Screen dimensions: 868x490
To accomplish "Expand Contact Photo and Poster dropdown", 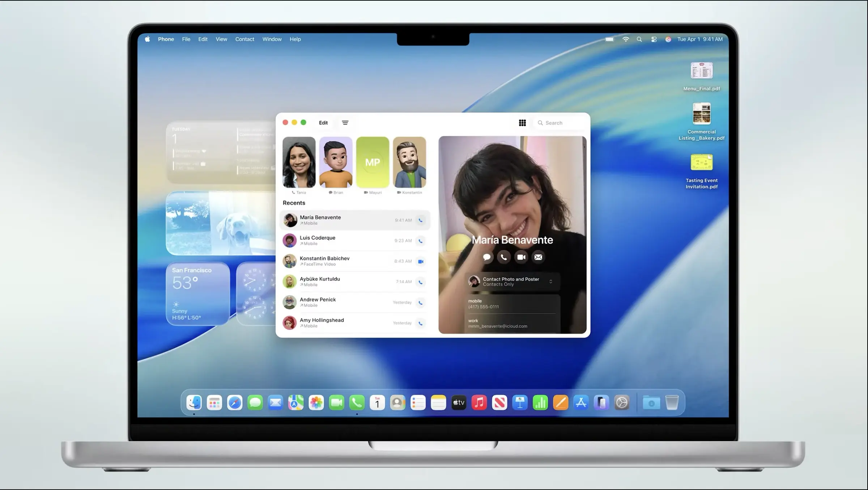I will 550,282.
